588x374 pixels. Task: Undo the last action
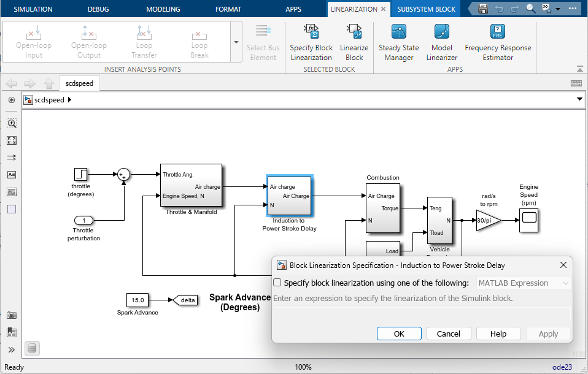(x=499, y=9)
